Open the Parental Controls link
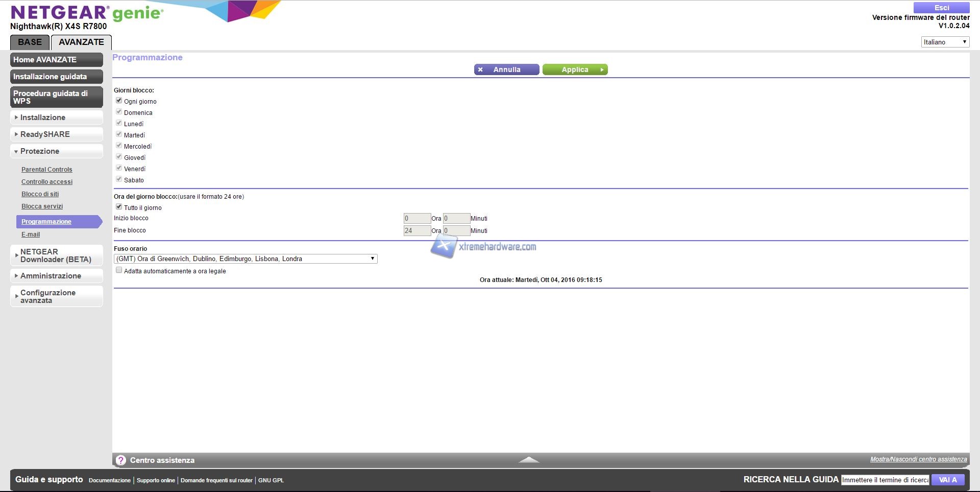The image size is (980, 492). click(x=47, y=170)
